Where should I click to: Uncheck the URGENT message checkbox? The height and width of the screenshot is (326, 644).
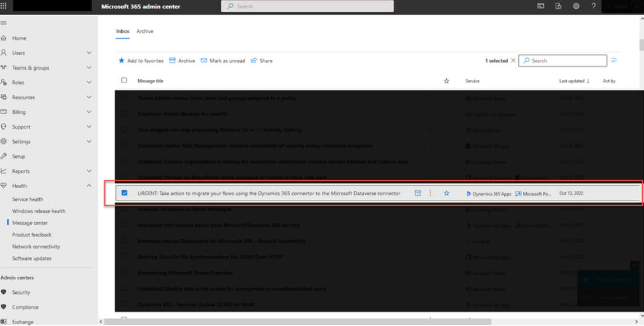click(125, 193)
